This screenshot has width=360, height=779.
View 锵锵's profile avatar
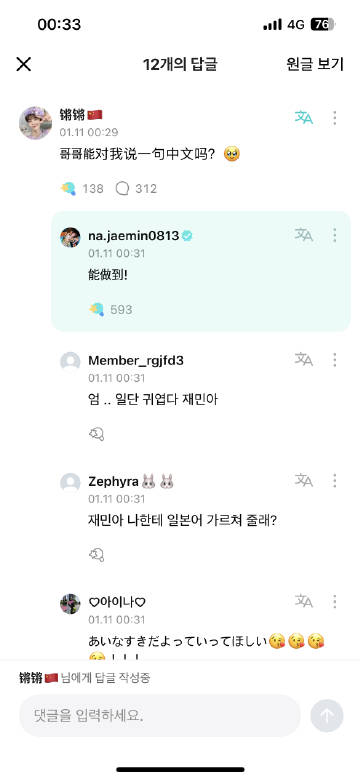(35, 123)
